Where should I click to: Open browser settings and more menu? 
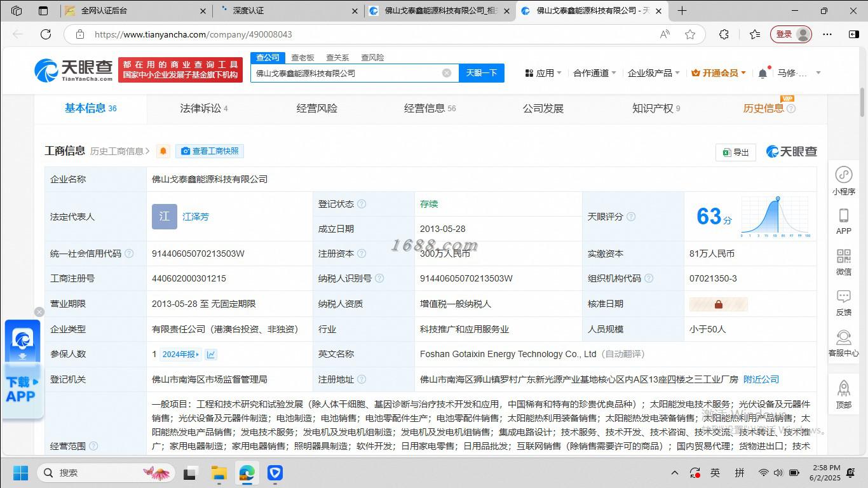point(827,34)
